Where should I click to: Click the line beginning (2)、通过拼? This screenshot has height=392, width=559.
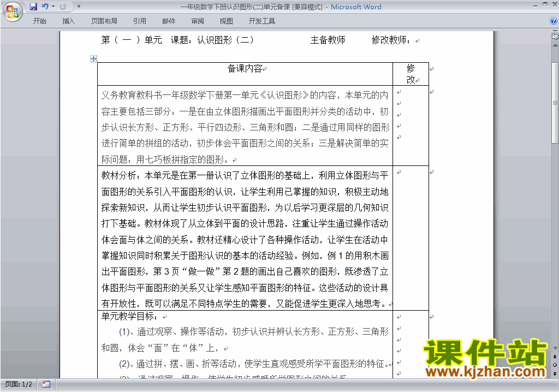[253, 364]
